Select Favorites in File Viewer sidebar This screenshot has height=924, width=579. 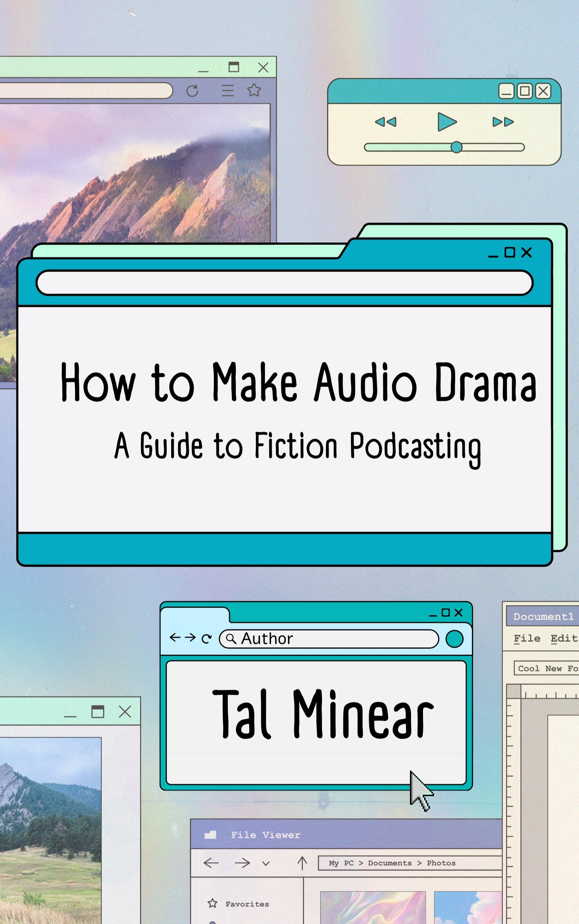click(247, 904)
